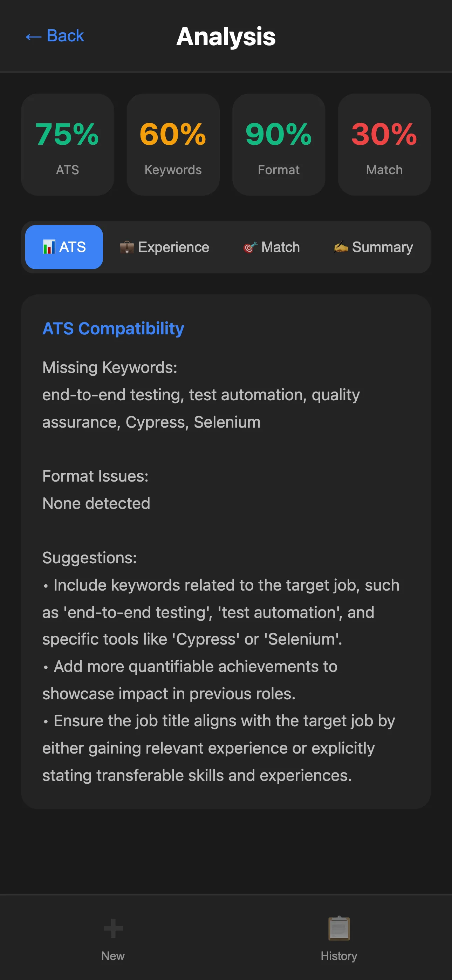
Task: Select the Match tab label
Action: (280, 247)
